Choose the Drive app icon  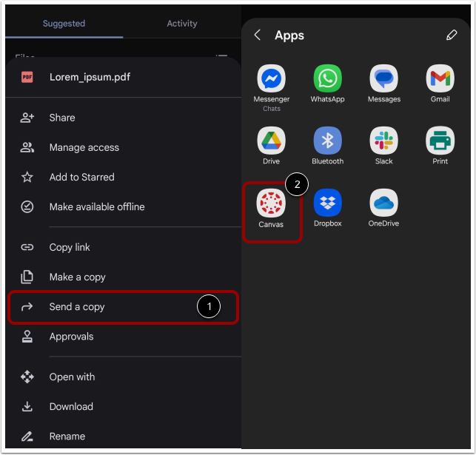(271, 141)
